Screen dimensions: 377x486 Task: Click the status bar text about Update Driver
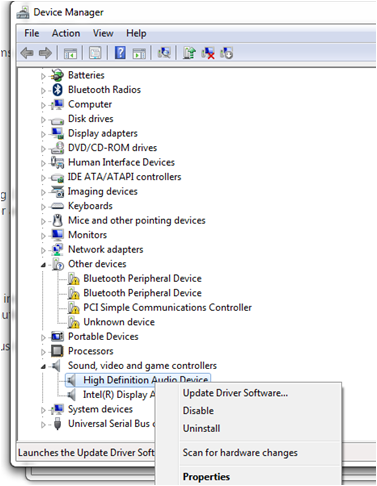point(86,453)
